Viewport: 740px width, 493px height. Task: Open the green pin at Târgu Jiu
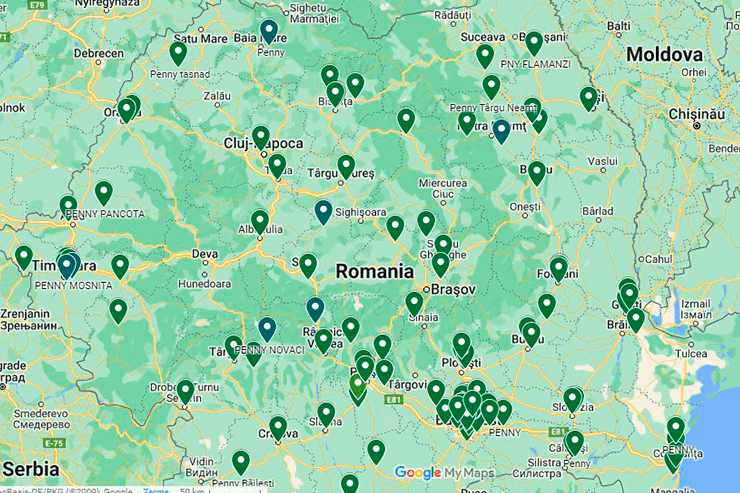[233, 347]
